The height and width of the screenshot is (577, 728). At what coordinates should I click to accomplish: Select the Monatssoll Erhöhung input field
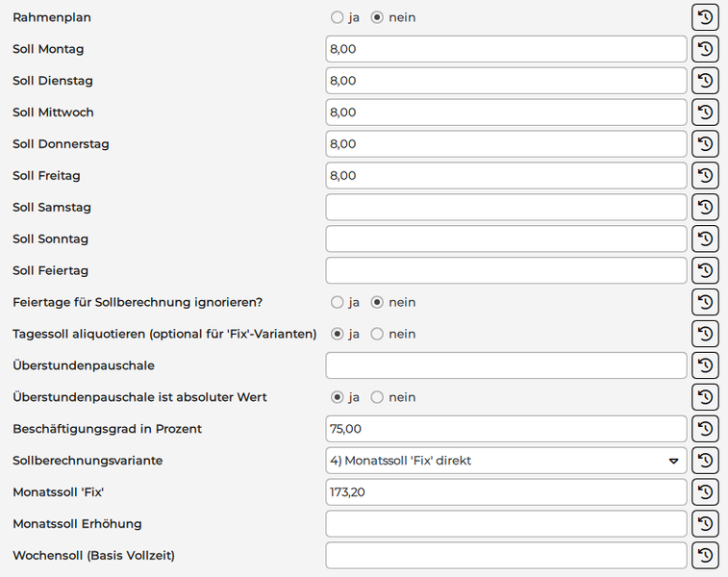coord(506,524)
